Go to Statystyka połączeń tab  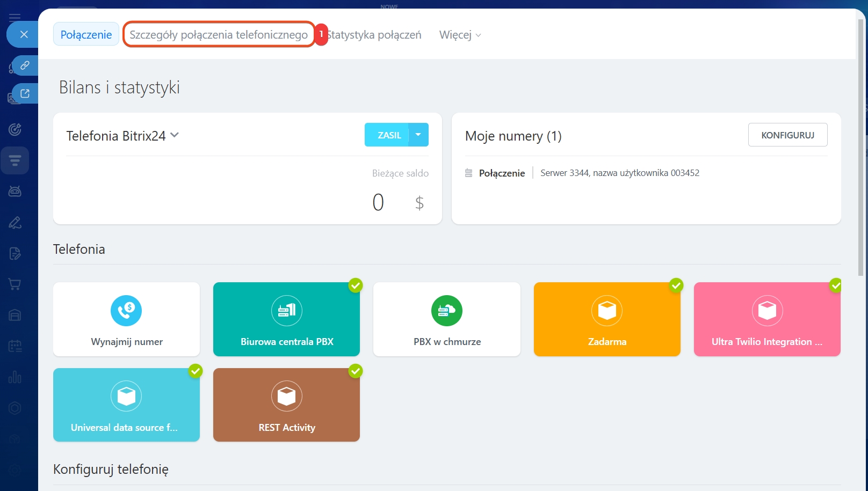coord(375,35)
